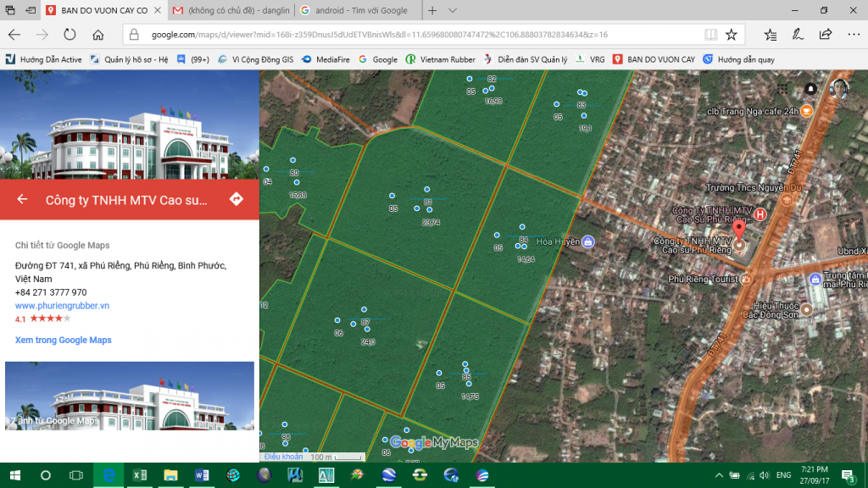Open Google apps grid on map

(x=782, y=88)
